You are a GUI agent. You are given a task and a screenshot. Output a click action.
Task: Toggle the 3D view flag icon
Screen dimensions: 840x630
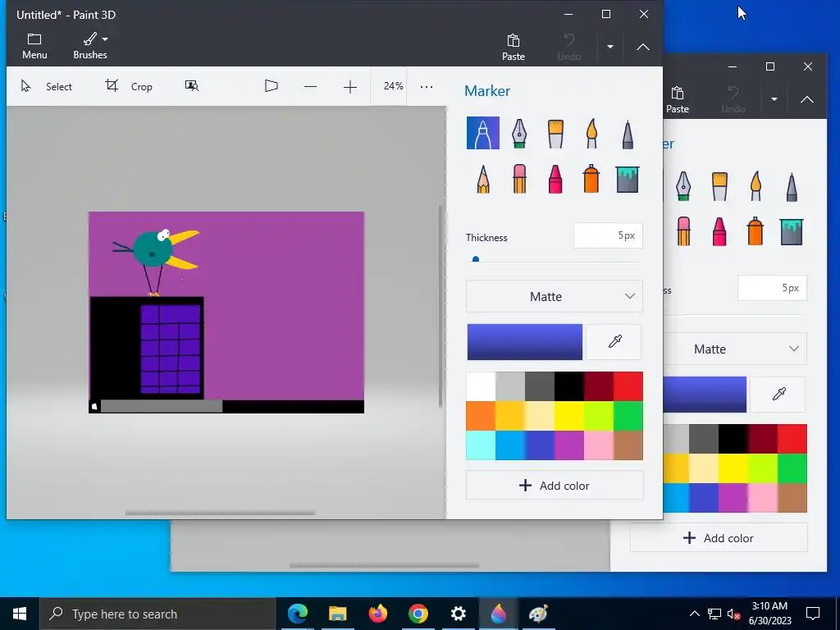pos(271,85)
